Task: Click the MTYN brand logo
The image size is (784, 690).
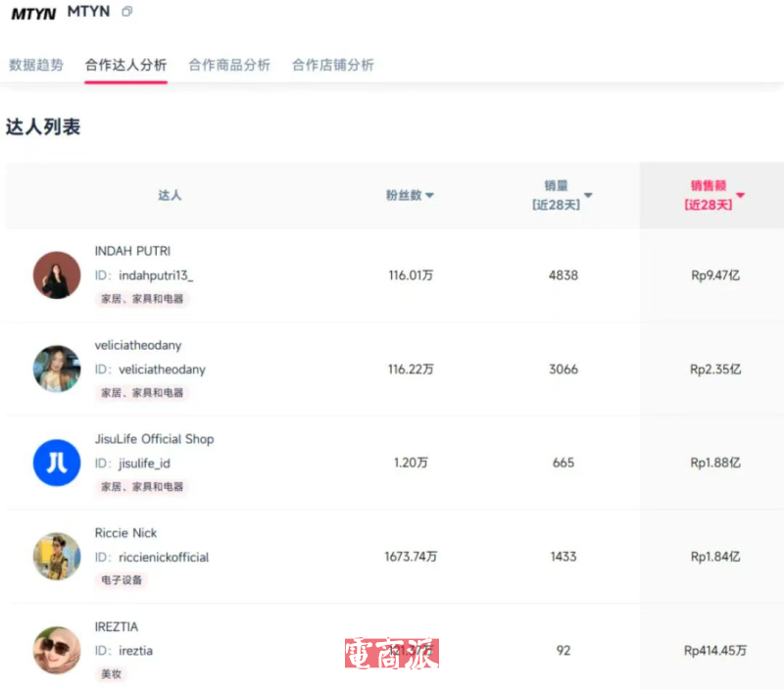Action: click(x=33, y=14)
